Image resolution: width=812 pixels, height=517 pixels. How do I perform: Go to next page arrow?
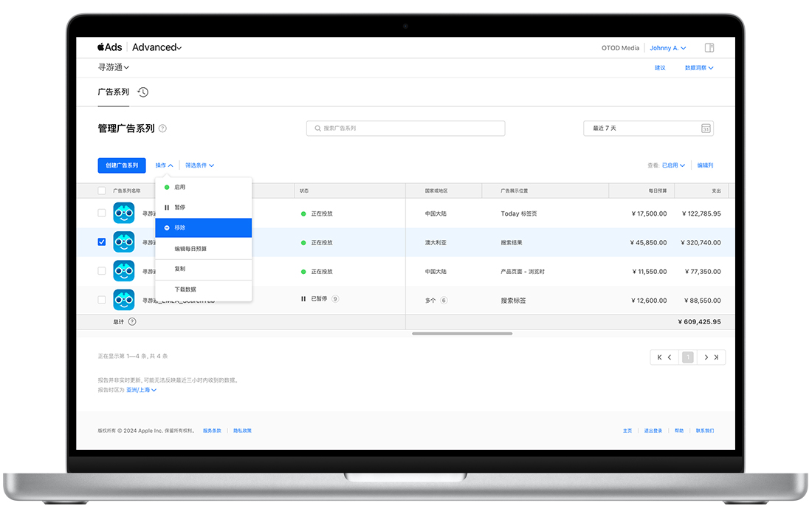[x=706, y=357]
